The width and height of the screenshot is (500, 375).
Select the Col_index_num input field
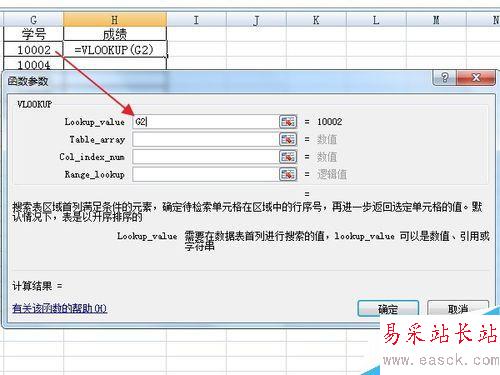(x=205, y=157)
